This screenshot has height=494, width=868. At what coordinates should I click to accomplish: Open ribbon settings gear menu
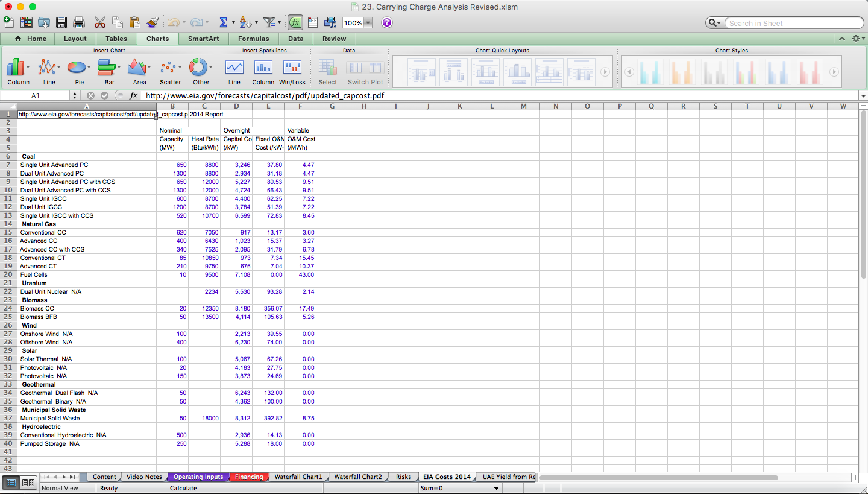pos(857,39)
